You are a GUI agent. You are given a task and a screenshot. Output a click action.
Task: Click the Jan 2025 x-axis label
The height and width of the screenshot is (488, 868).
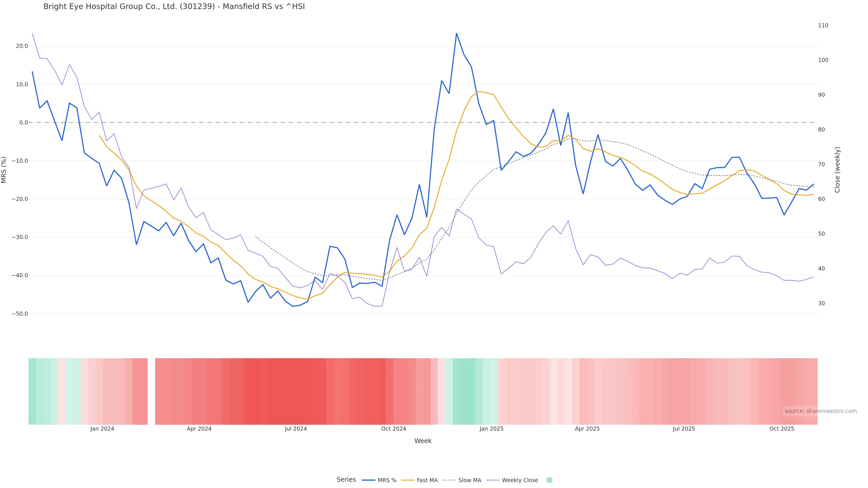tap(491, 429)
